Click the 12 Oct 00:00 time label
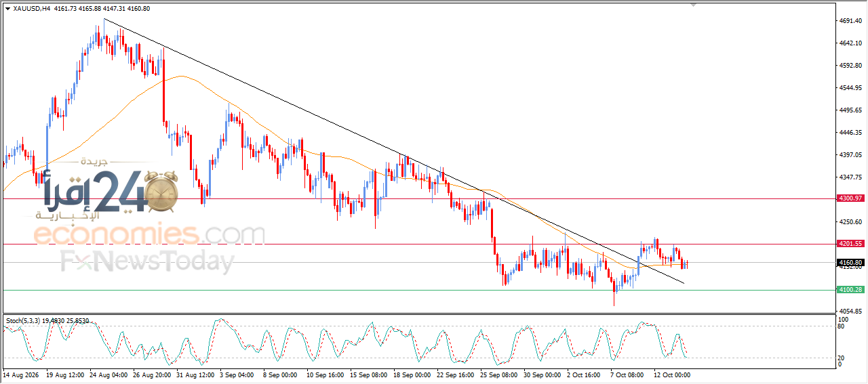This screenshot has width=868, height=384. [671, 374]
